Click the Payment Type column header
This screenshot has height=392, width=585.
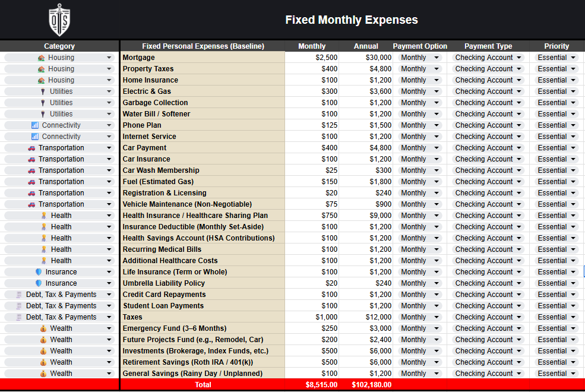(x=488, y=46)
